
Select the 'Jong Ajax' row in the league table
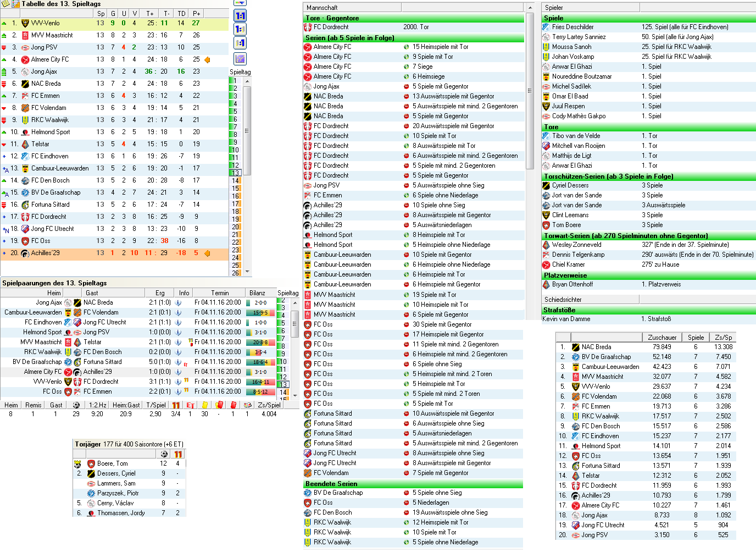[x=114, y=71]
